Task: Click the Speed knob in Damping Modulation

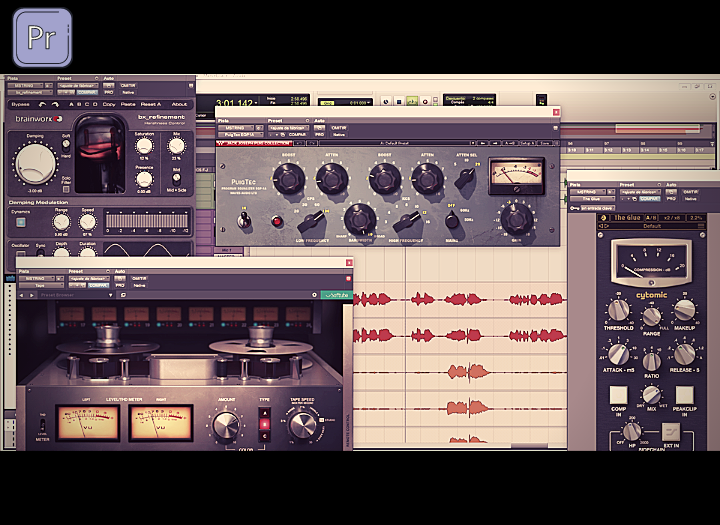Action: [87, 223]
